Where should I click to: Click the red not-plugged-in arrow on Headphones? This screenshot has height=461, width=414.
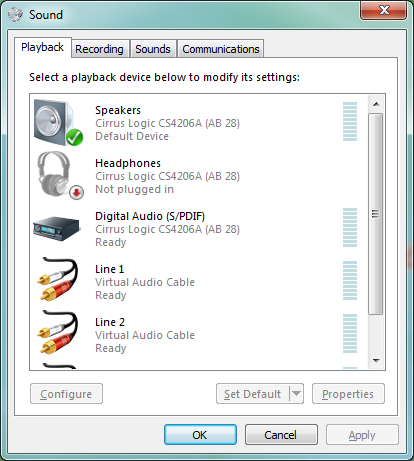coord(77,192)
